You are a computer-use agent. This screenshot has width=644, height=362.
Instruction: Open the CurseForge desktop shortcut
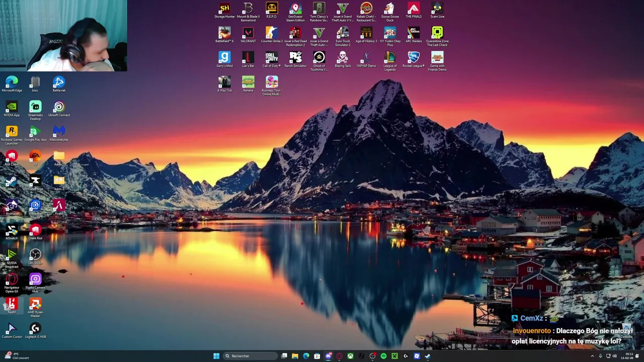pos(35,183)
